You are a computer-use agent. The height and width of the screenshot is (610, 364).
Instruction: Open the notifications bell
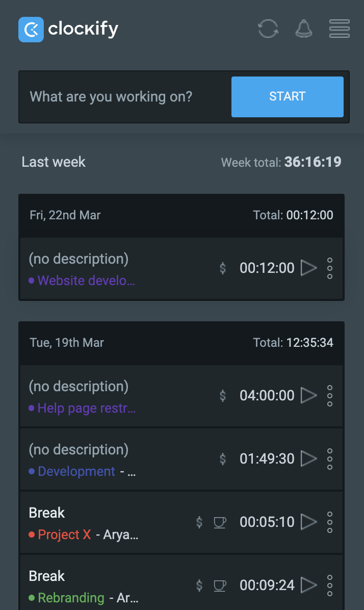tap(304, 29)
